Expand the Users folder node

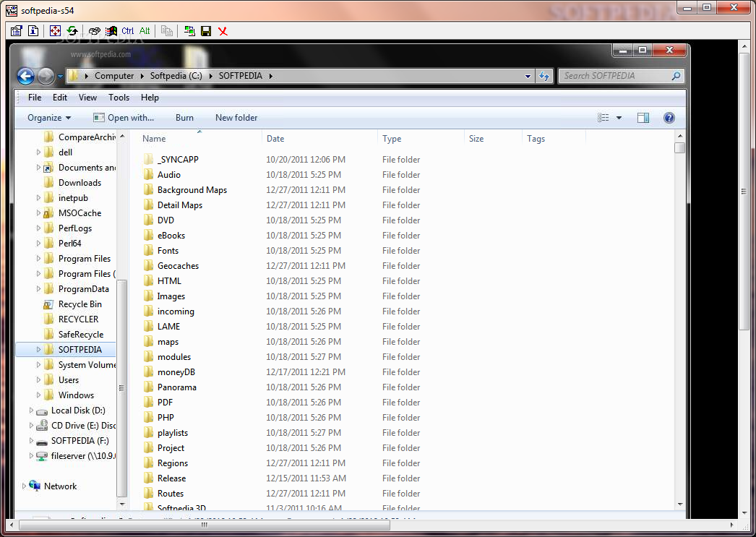point(38,380)
